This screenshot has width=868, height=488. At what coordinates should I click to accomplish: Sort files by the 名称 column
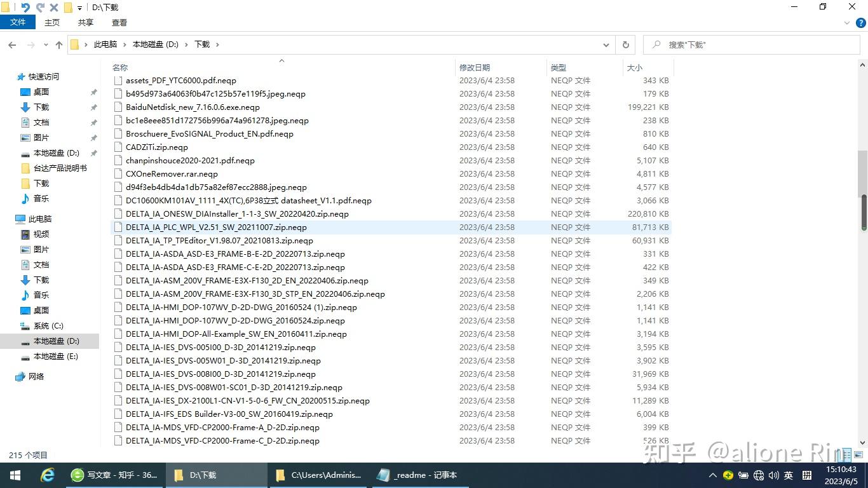(x=120, y=67)
